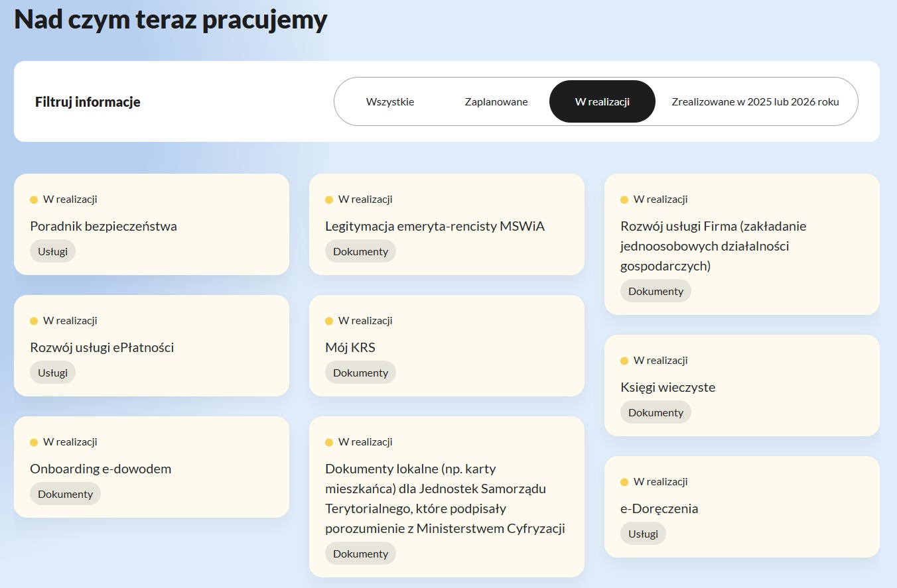The height and width of the screenshot is (588, 897).
Task: Open the Księgi wieczyste card
Action: click(668, 387)
